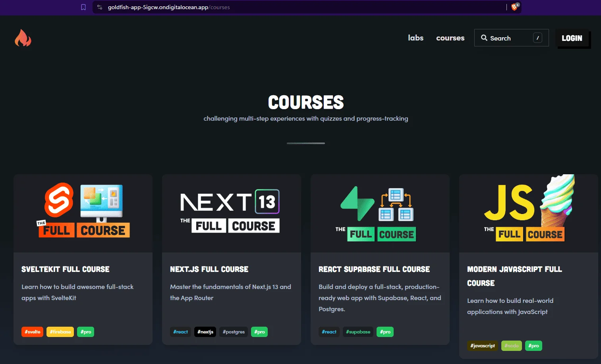Screen dimensions: 601x364
Task: Click 'Master the fundamentals of Next.js 13' description
Action: 230,292
